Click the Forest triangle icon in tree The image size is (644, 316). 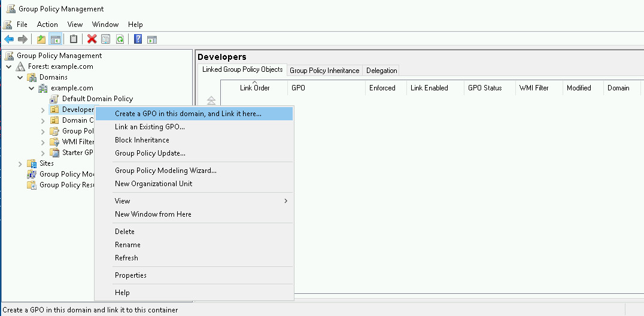coord(20,66)
